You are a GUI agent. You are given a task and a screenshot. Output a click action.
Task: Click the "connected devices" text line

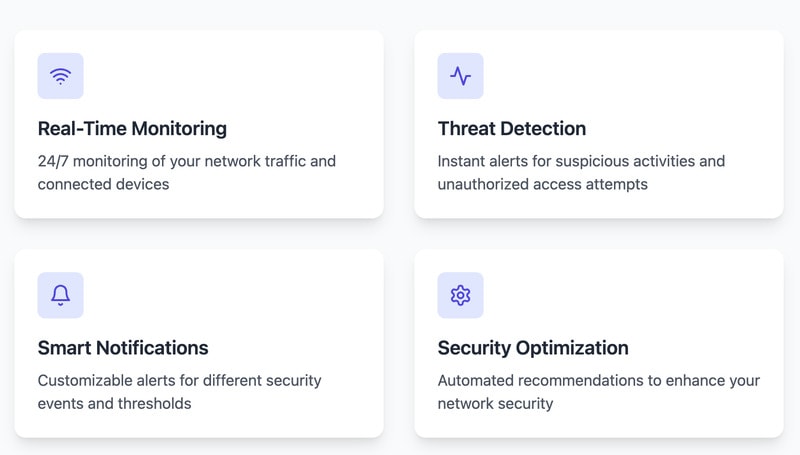coord(104,184)
